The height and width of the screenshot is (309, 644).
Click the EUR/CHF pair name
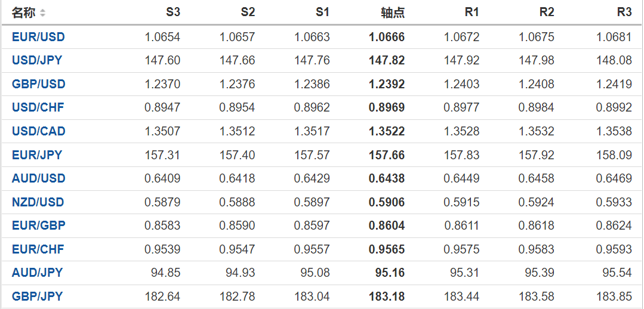(x=38, y=249)
